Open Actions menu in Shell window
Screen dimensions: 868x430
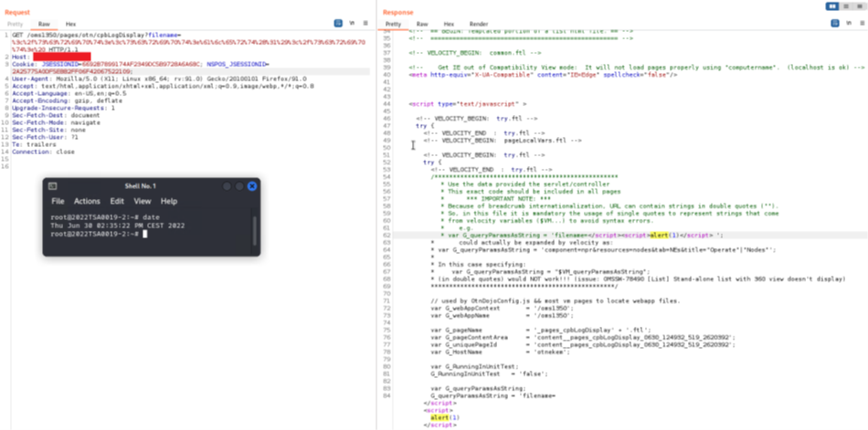87,202
